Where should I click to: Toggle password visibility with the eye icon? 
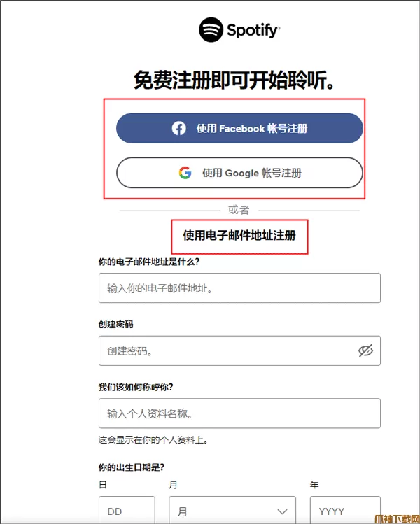[x=366, y=350]
